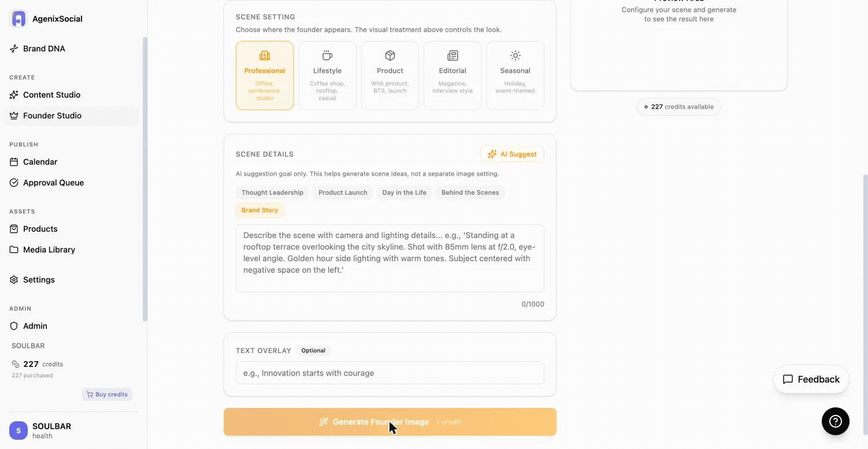This screenshot has height=449, width=868.
Task: Click the AI Suggest button
Action: click(512, 154)
